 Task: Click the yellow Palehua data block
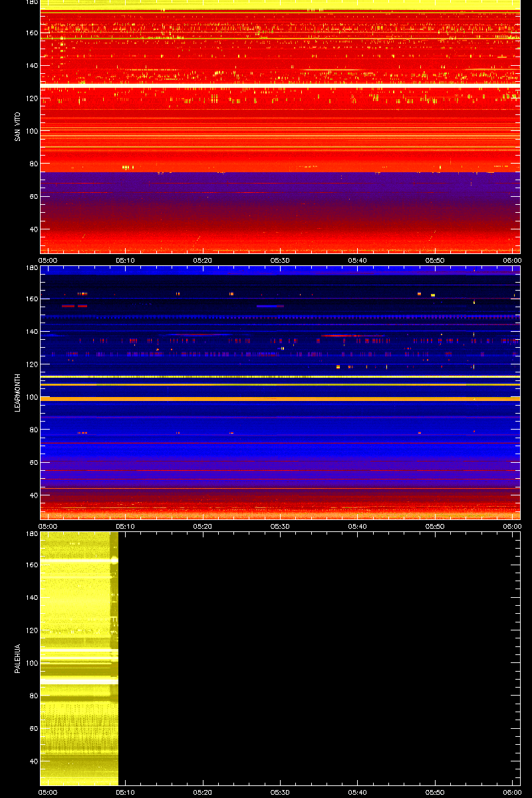tap(79, 658)
